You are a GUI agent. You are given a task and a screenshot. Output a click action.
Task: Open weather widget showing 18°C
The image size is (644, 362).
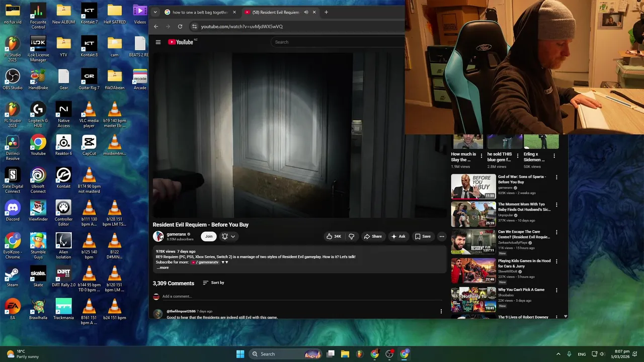point(23,354)
